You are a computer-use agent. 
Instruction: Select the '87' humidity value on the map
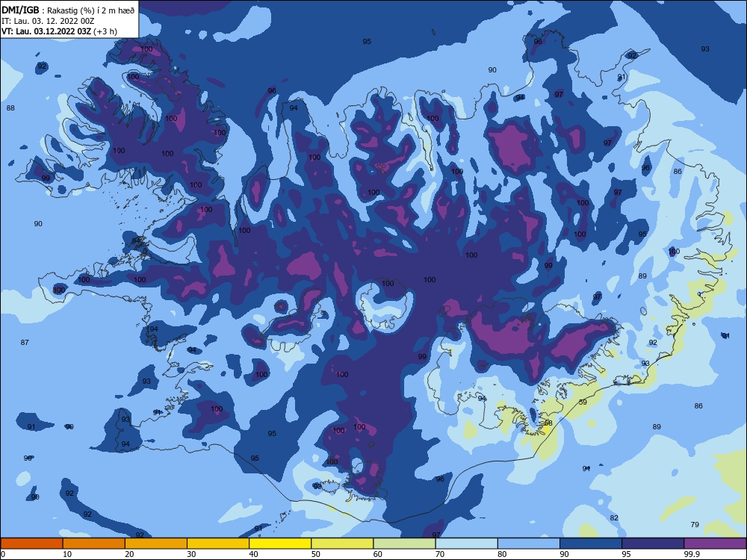click(25, 343)
